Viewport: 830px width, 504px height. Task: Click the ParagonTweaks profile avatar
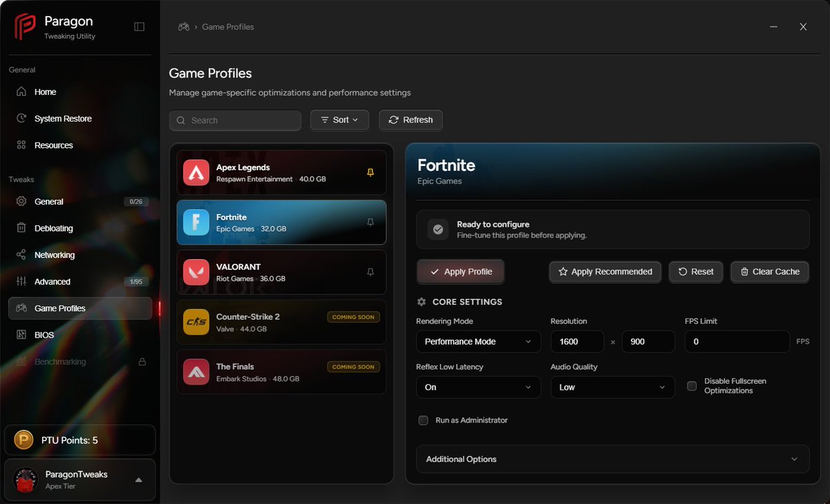point(26,480)
